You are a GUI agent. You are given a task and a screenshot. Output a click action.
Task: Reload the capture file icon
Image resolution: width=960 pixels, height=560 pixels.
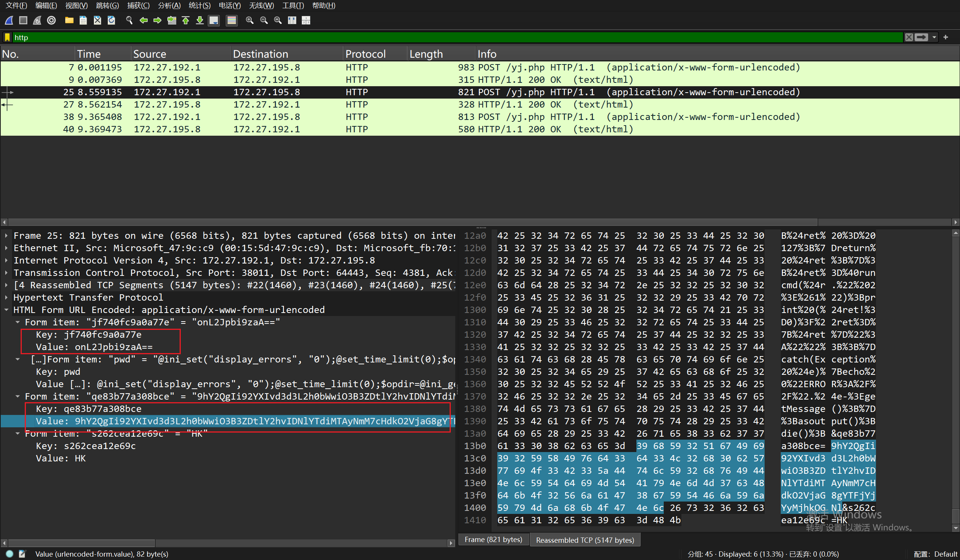click(x=111, y=20)
